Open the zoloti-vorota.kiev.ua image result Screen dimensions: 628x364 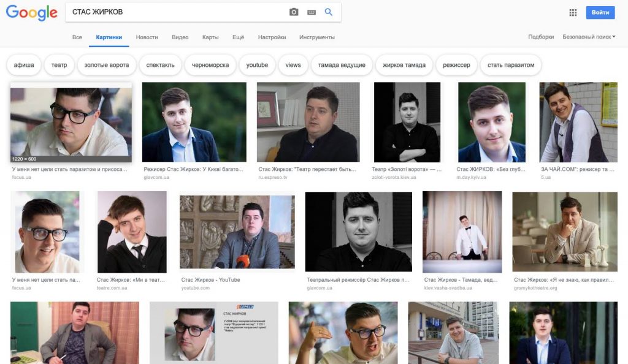tap(407, 122)
